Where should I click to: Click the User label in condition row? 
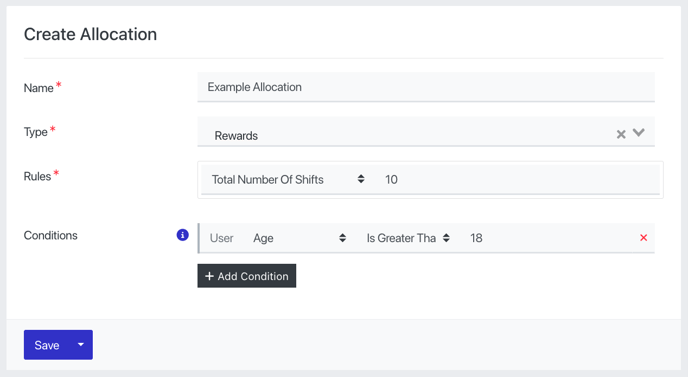[x=222, y=238]
